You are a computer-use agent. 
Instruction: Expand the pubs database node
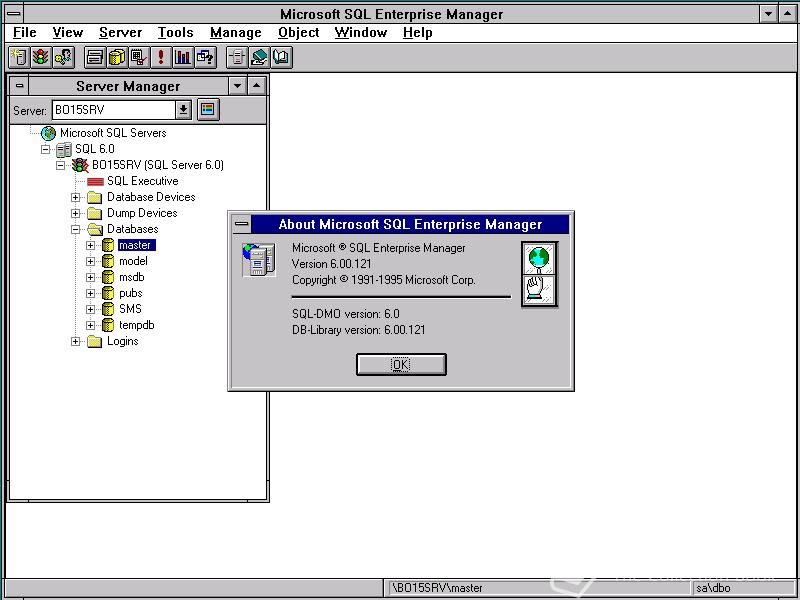pos(90,293)
